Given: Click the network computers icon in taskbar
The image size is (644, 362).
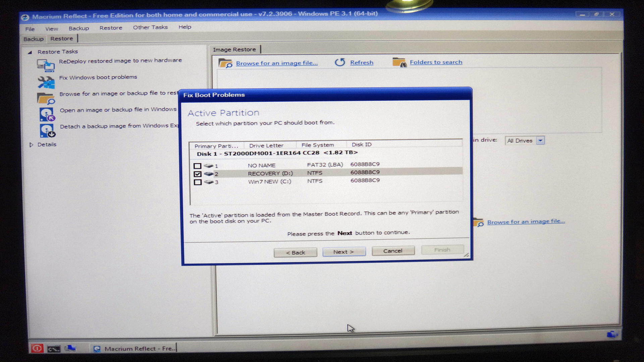Looking at the screenshot, I should point(70,349).
